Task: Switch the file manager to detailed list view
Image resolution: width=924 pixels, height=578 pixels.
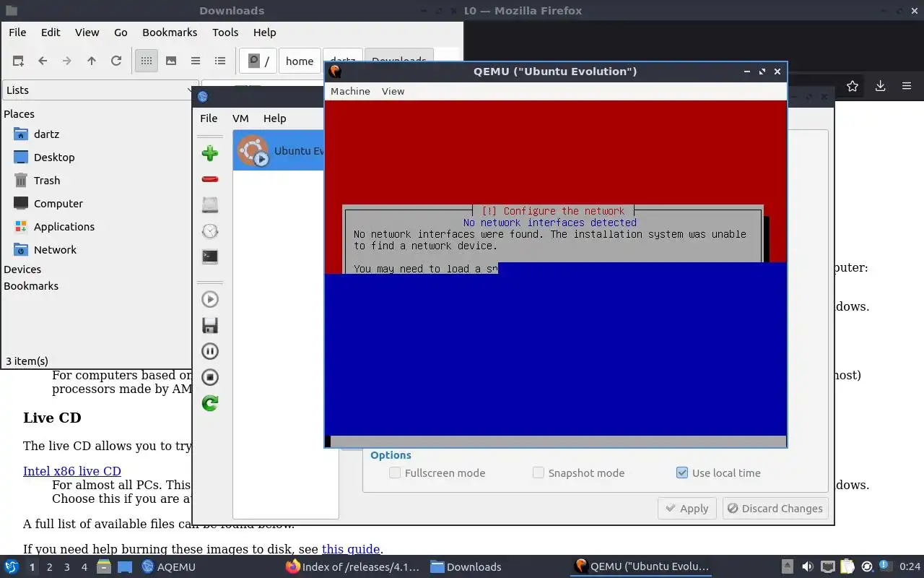Action: [x=220, y=61]
